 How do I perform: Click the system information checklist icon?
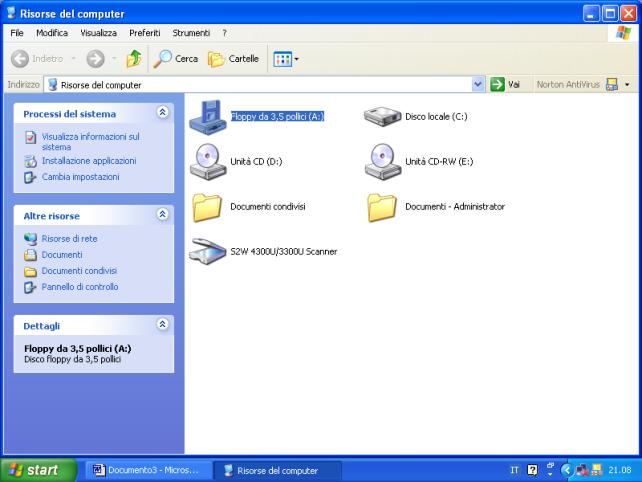coord(30,138)
